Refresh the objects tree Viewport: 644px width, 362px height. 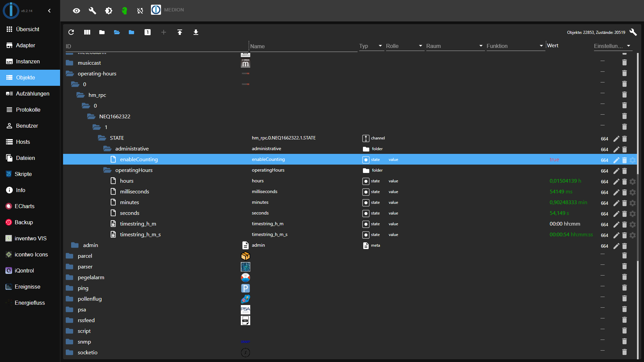point(71,32)
